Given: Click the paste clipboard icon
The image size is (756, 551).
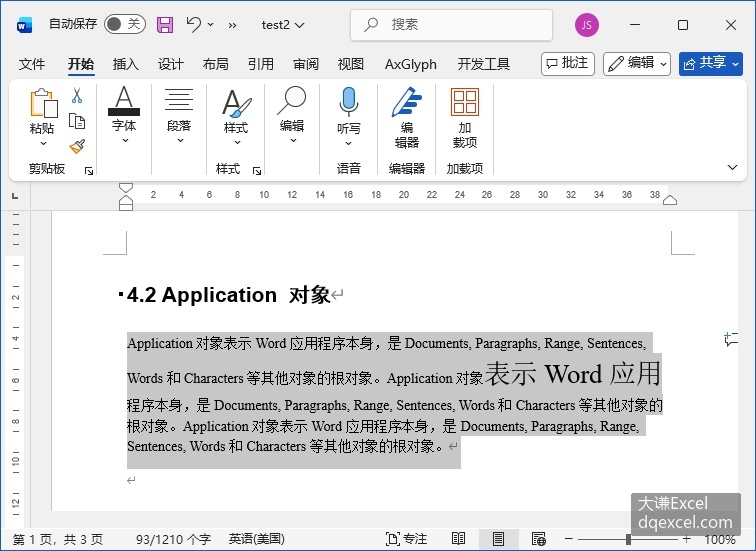Looking at the screenshot, I should click(44, 103).
